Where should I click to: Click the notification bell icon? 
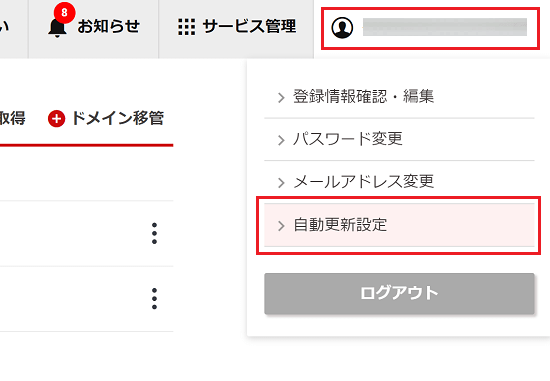point(57,27)
